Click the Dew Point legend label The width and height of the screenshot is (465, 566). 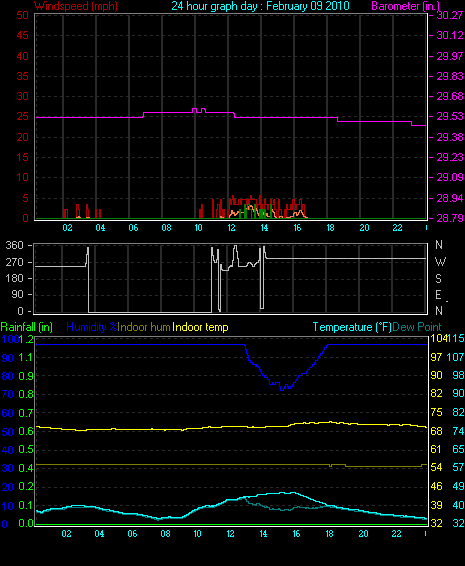417,327
